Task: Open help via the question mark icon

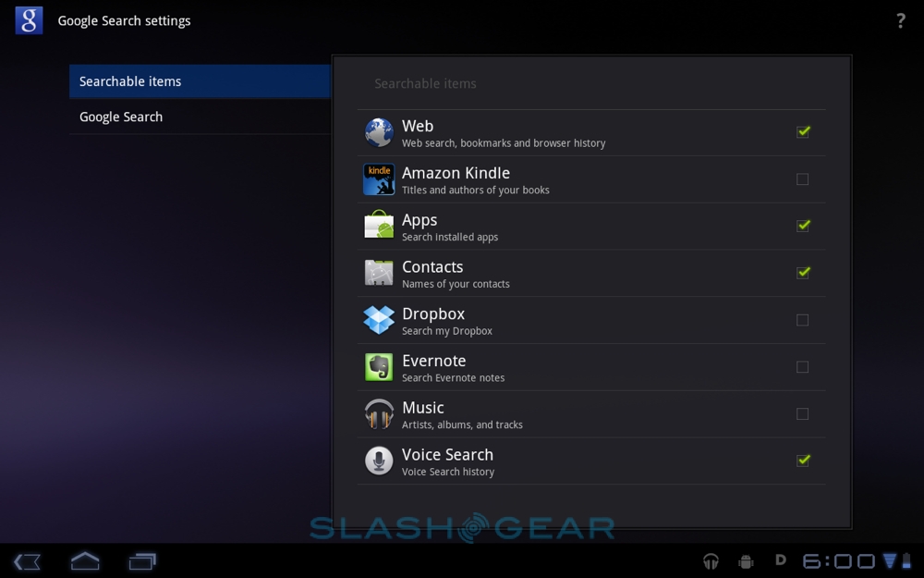Action: [x=900, y=20]
